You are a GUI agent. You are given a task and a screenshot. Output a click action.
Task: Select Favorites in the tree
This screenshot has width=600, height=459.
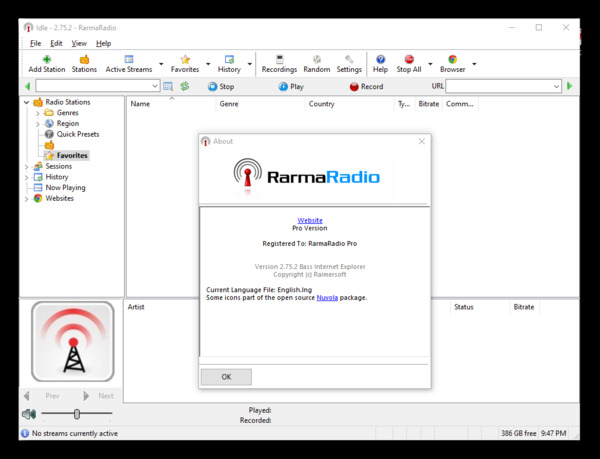coord(72,155)
